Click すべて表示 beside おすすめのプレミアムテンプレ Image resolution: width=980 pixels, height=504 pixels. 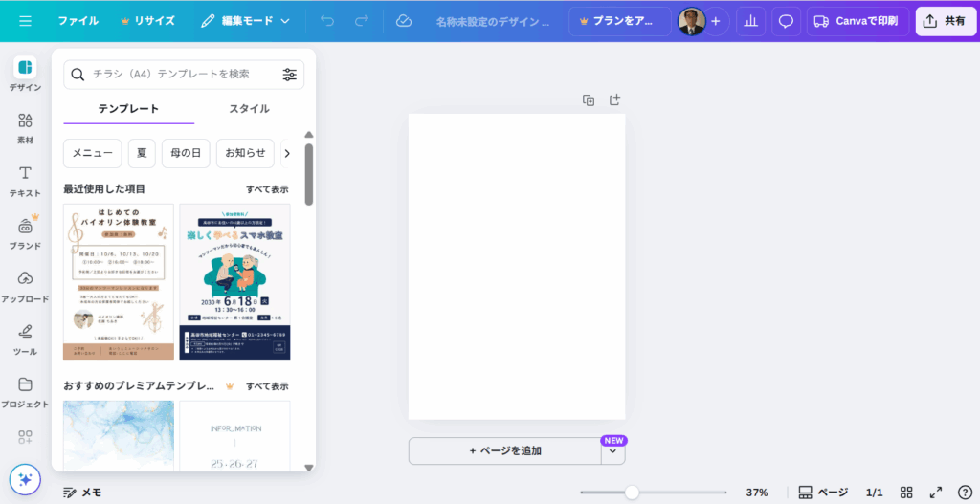click(267, 386)
